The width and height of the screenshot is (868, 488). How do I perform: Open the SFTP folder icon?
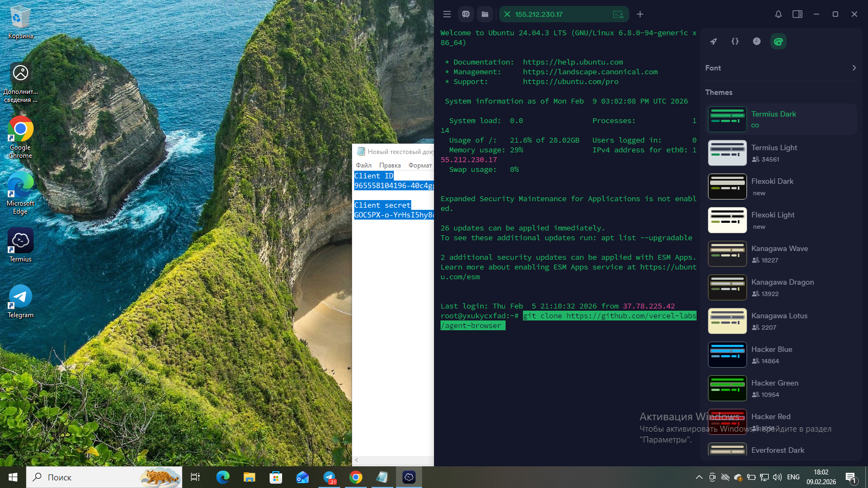pos(485,14)
